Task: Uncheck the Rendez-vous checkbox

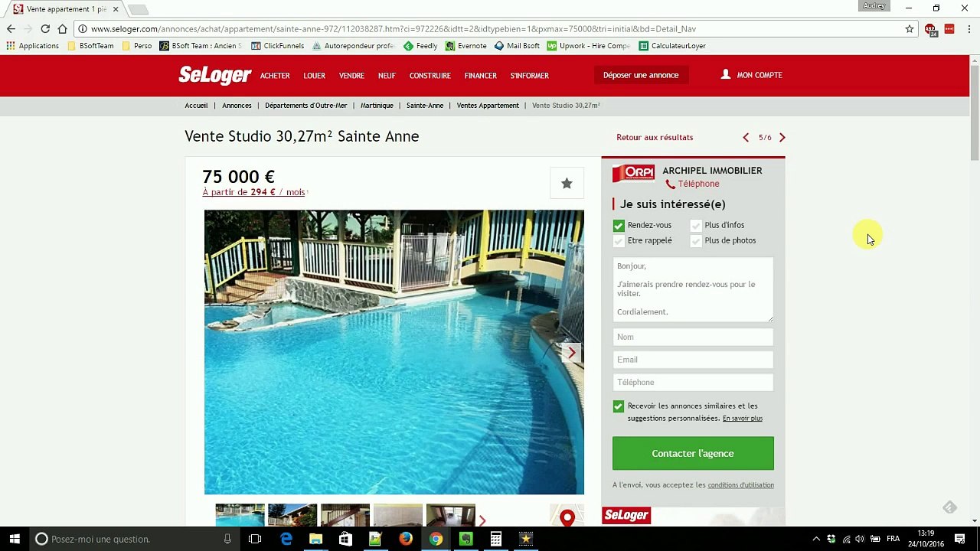Action: (619, 226)
